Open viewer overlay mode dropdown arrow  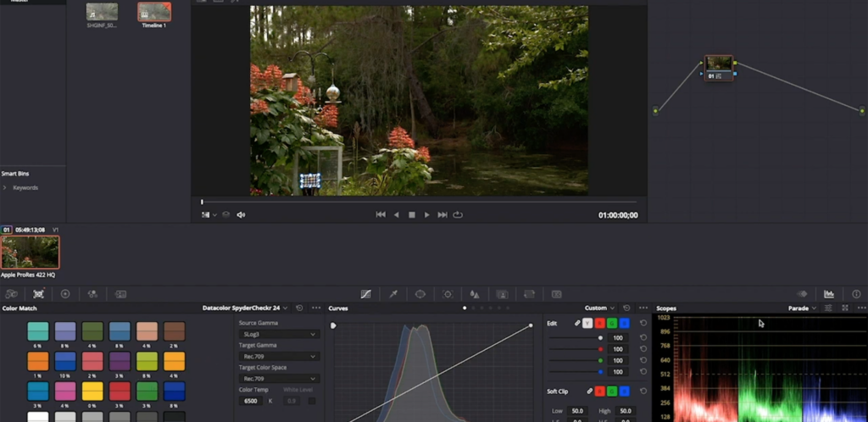214,215
